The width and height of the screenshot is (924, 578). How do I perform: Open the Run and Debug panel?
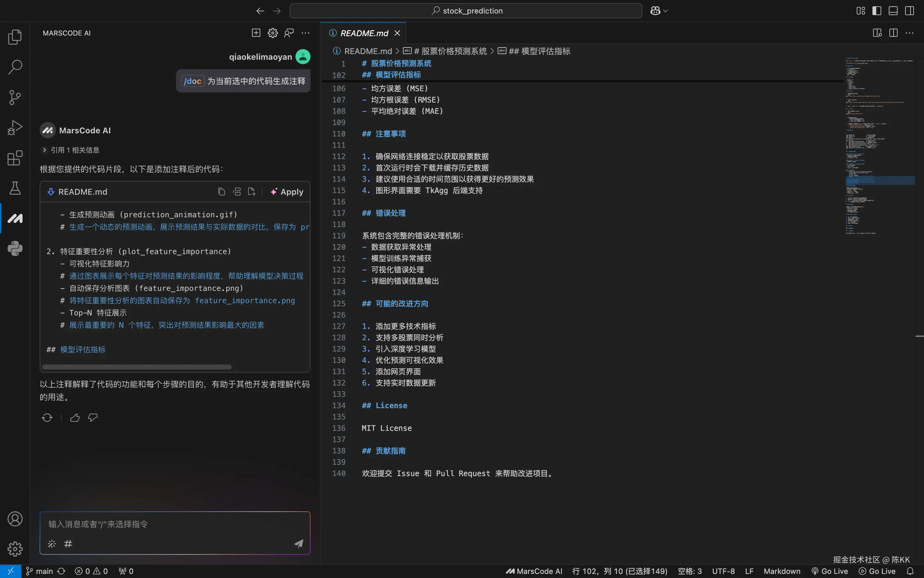[x=15, y=128]
